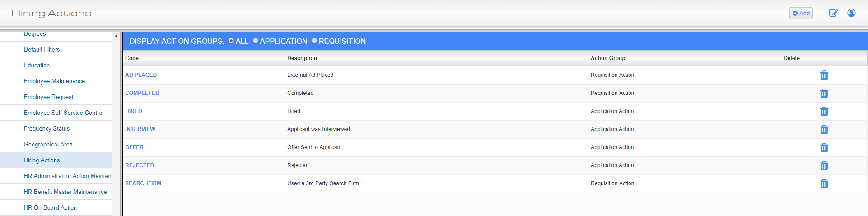
Task: Choose the REQUISITION radio option
Action: [x=314, y=41]
